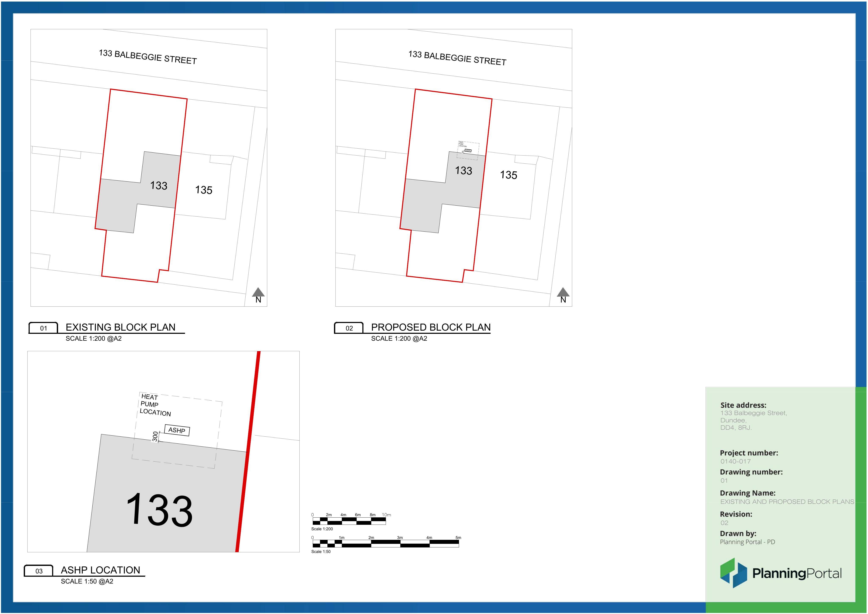Click the Planning Portal logo
The image size is (868, 614).
pos(781,573)
